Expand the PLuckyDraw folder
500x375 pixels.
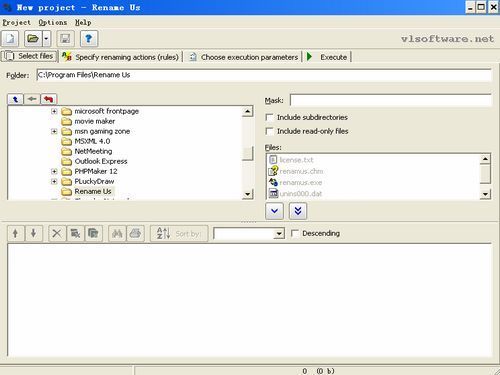click(x=54, y=181)
